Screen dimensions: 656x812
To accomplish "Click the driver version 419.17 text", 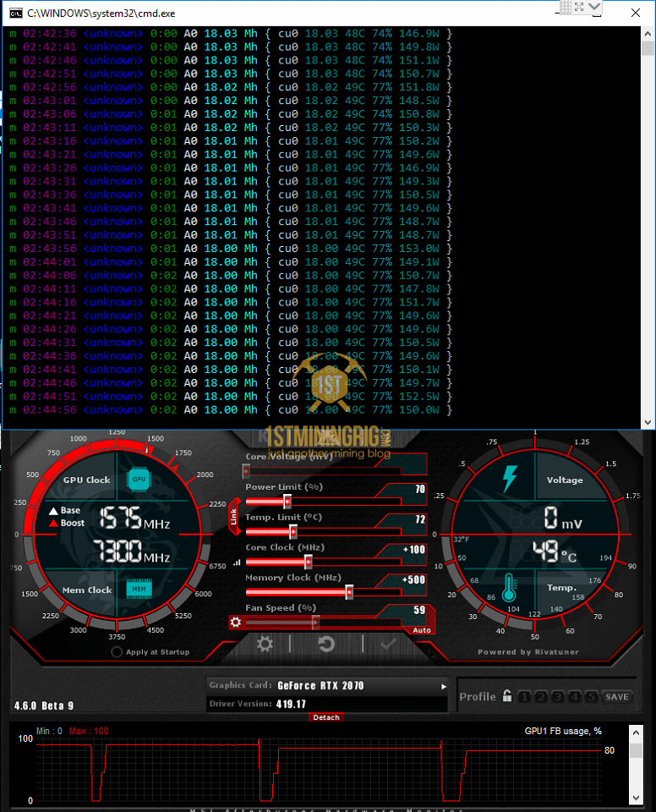I will pyautogui.click(x=291, y=705).
